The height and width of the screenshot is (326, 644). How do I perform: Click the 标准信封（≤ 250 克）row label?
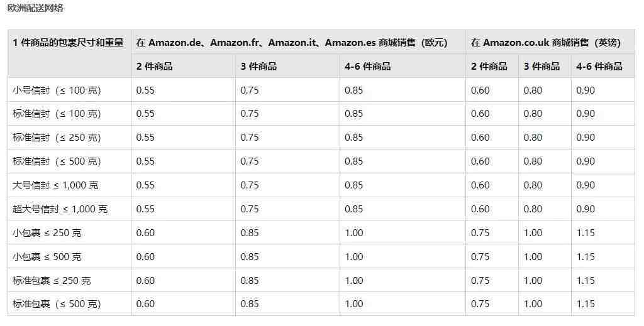[x=57, y=138]
